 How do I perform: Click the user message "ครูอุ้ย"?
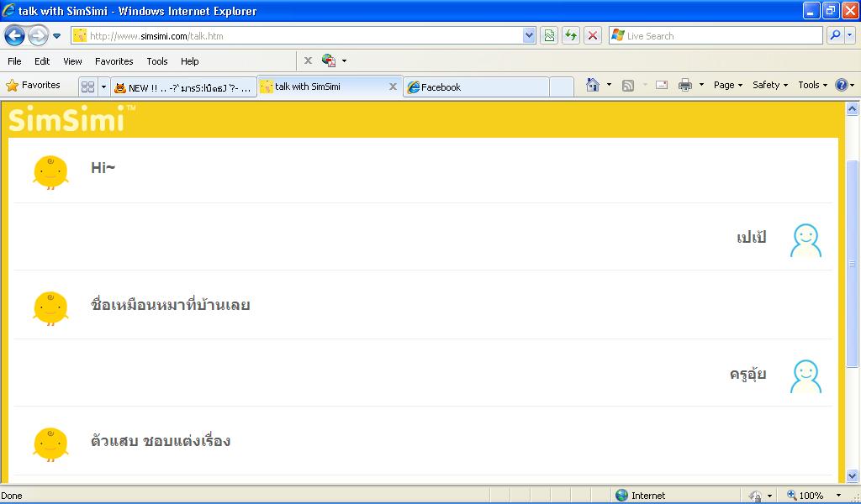(x=747, y=374)
